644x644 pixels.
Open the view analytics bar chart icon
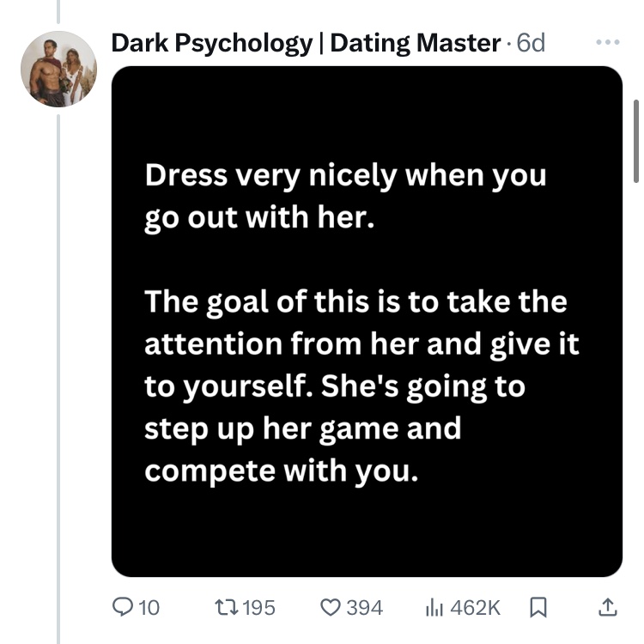click(434, 607)
